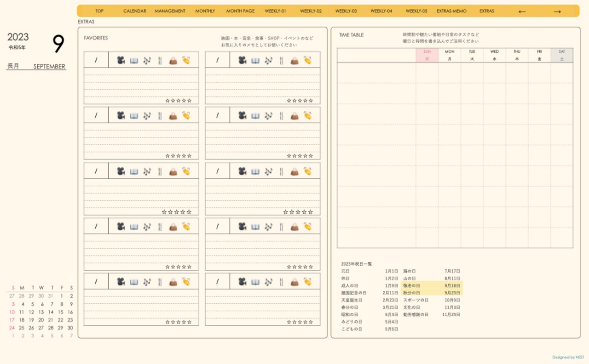Choose music notes icon in second-row left card

click(147, 115)
